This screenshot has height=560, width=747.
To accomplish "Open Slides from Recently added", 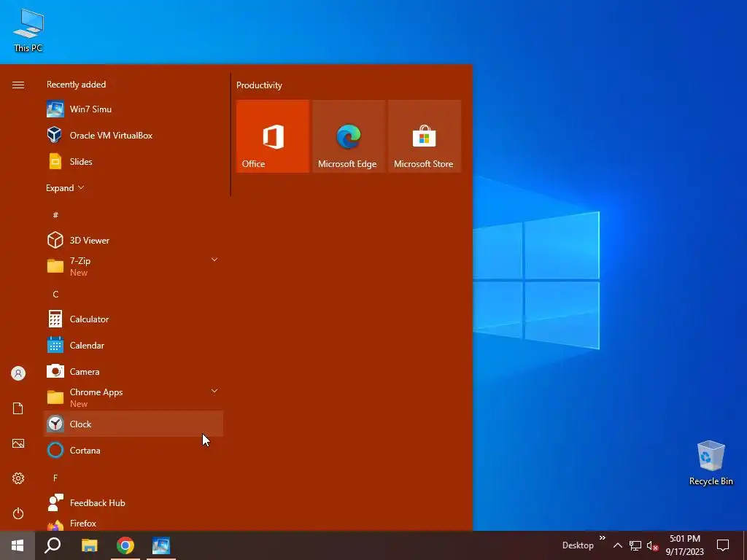I will click(133, 161).
